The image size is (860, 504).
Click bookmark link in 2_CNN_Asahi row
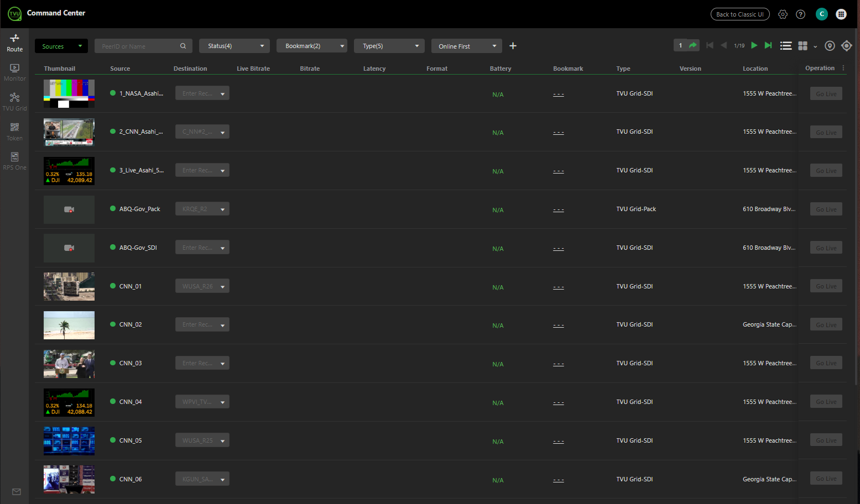(x=559, y=133)
